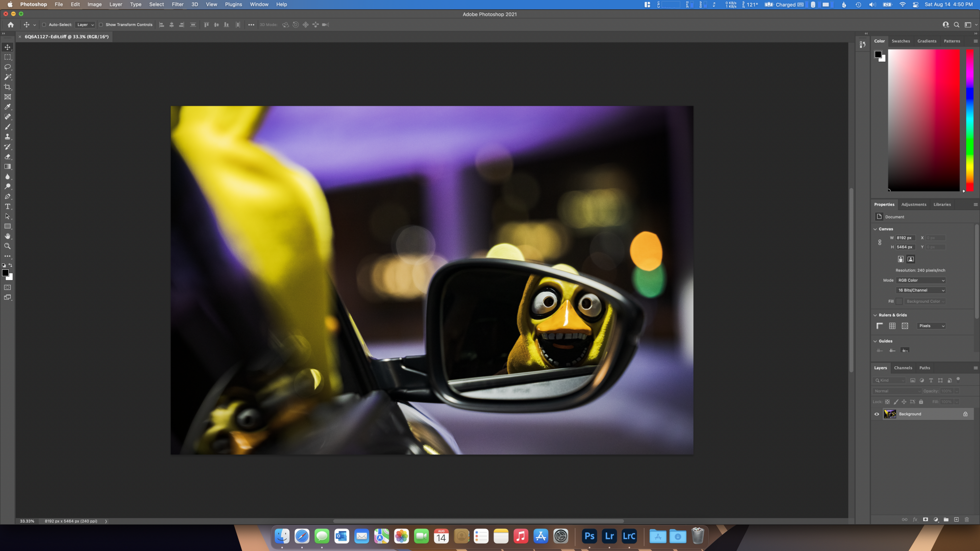Enable Show Transform Controls checkbox
The width and height of the screenshot is (980, 551).
[x=101, y=24]
